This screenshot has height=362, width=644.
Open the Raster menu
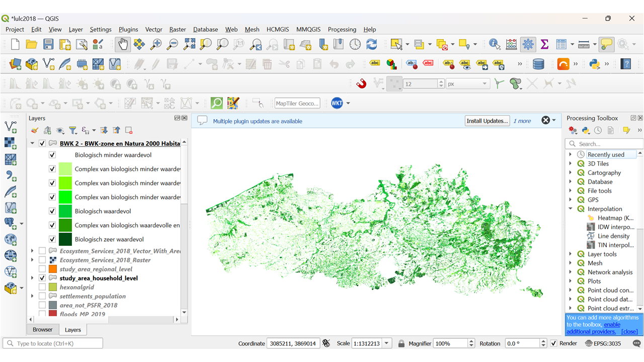click(x=178, y=30)
